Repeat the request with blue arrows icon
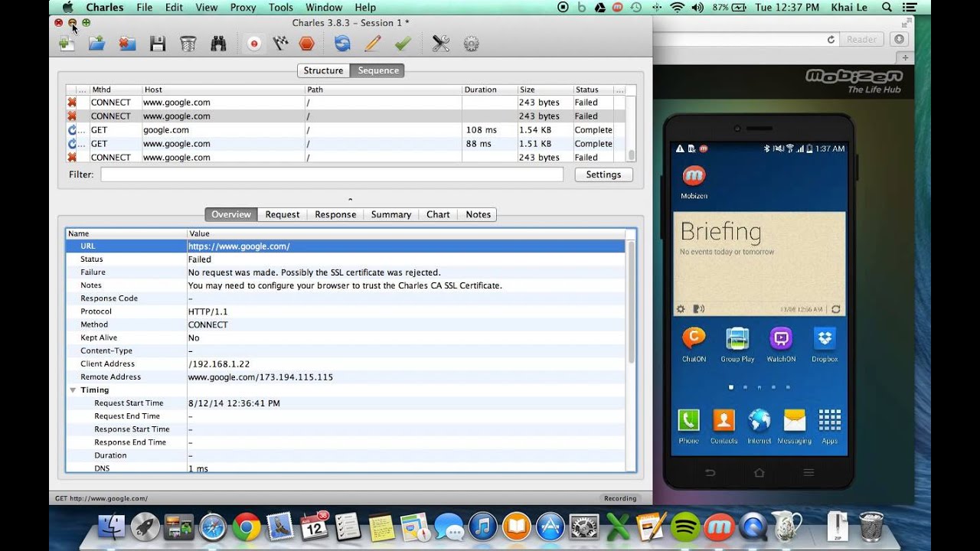Image resolution: width=980 pixels, height=551 pixels. tap(342, 44)
